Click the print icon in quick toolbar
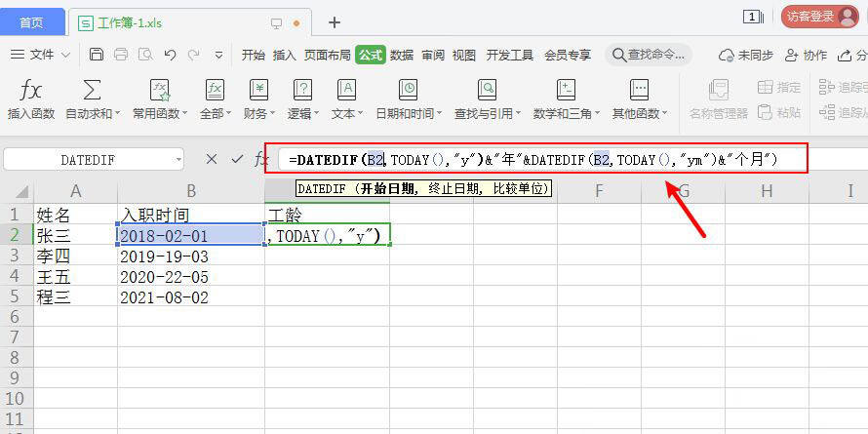Screen dimensions: 868x434 tap(121, 55)
